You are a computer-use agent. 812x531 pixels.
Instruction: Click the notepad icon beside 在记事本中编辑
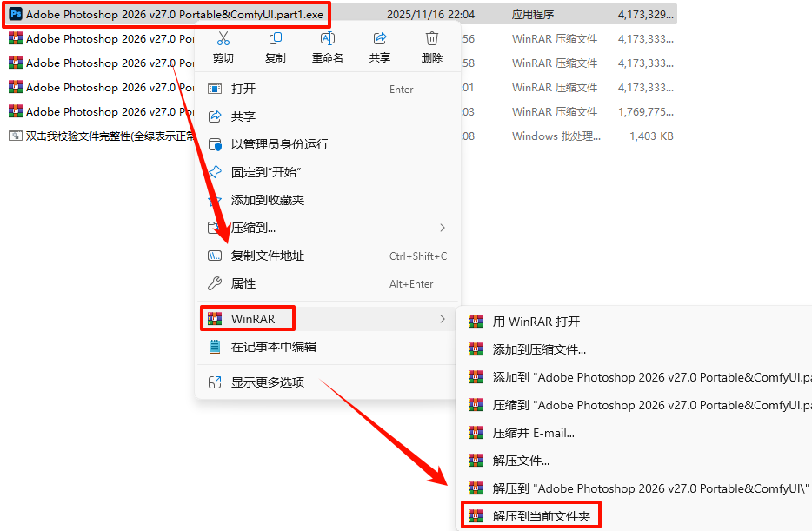(215, 347)
